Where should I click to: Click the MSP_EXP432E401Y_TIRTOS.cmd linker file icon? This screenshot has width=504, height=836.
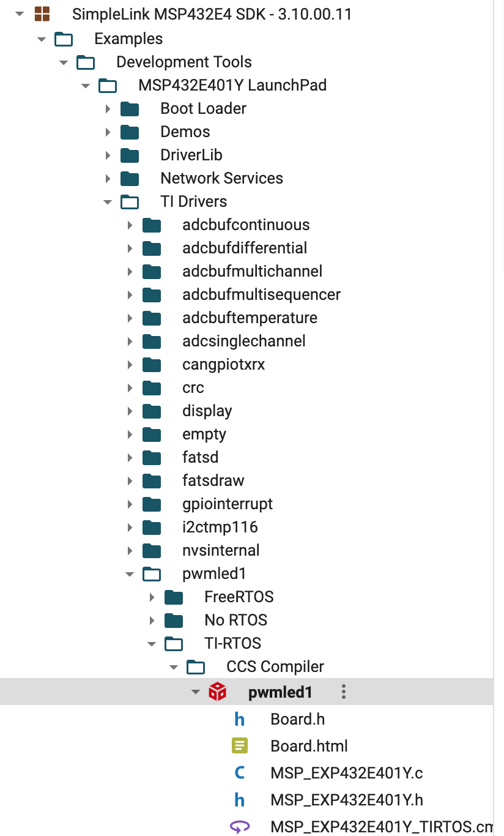[240, 827]
